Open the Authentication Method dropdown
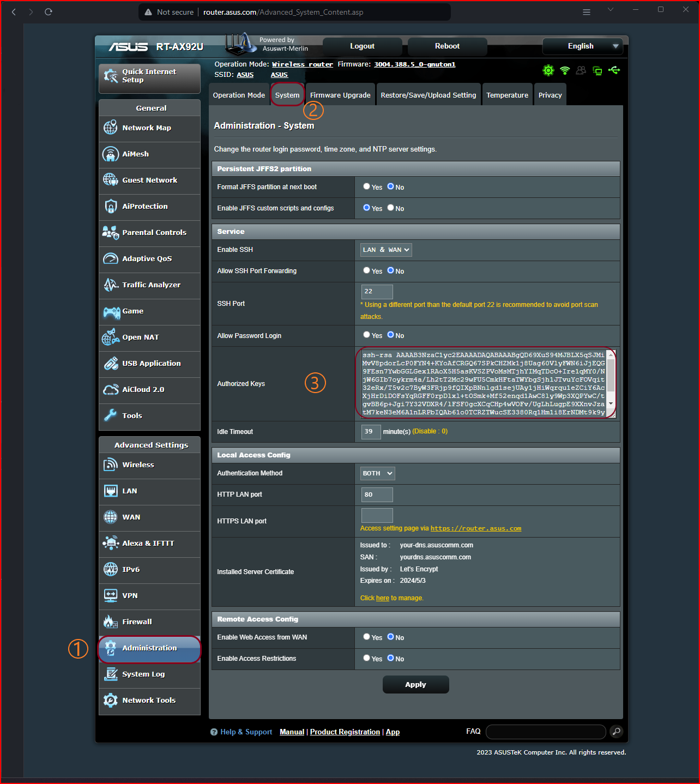This screenshot has height=784, width=700. click(x=377, y=473)
